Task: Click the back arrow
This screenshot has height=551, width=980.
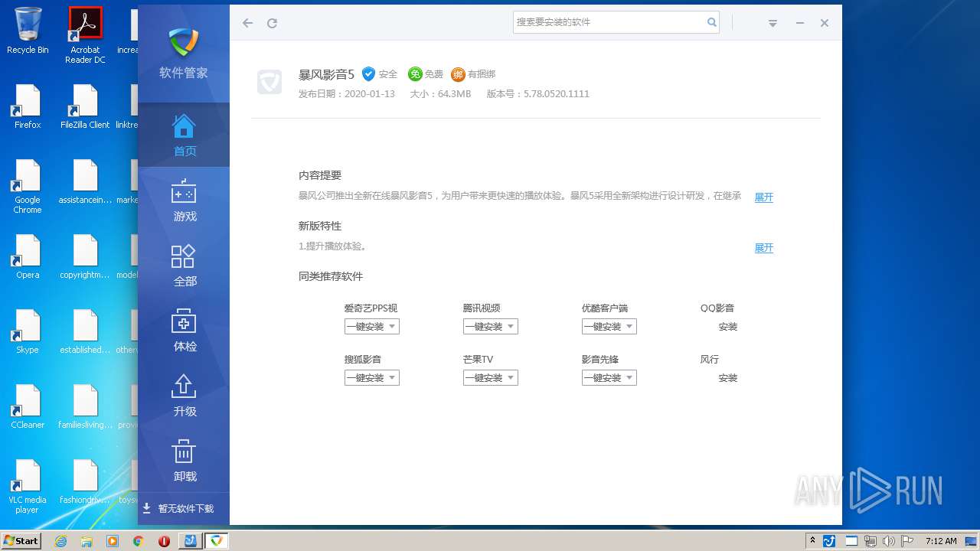Action: 247,23
